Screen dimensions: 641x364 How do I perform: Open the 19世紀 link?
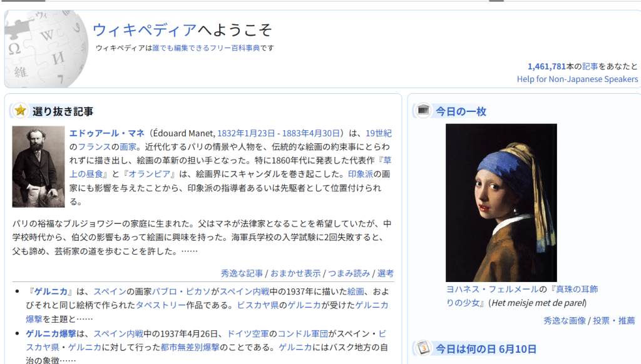point(379,133)
